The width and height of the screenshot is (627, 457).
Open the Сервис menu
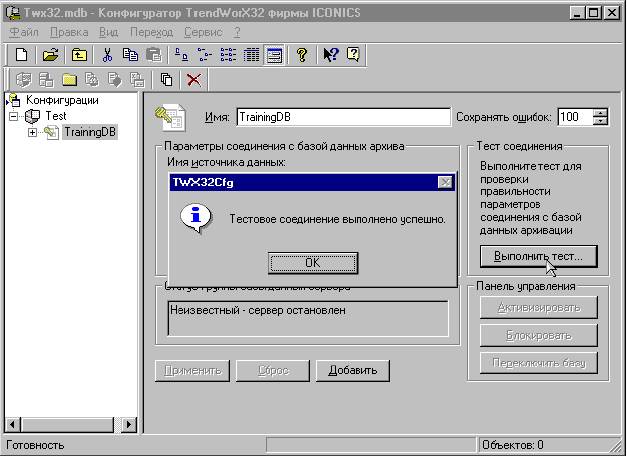pos(203,32)
